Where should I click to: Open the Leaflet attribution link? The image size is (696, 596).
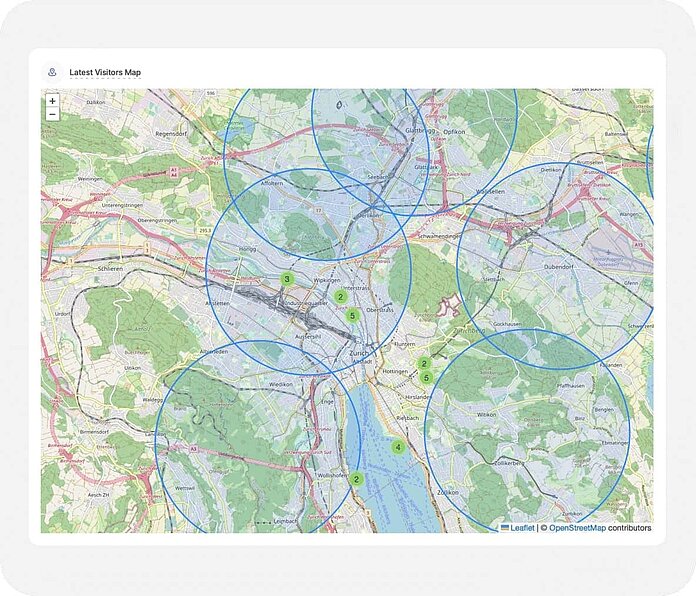pos(522,527)
